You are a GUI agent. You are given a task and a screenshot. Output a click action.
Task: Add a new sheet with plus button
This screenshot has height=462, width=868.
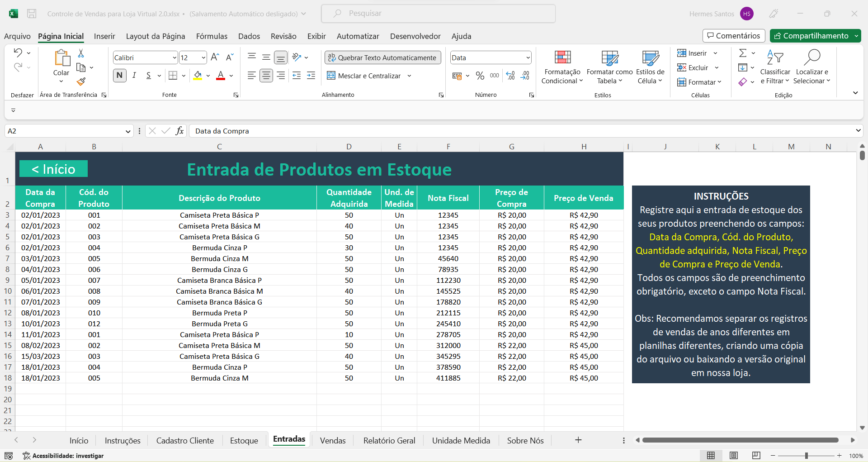tap(578, 440)
